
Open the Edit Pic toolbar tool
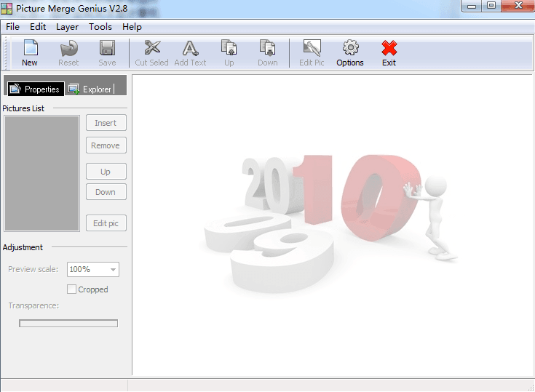pos(312,49)
